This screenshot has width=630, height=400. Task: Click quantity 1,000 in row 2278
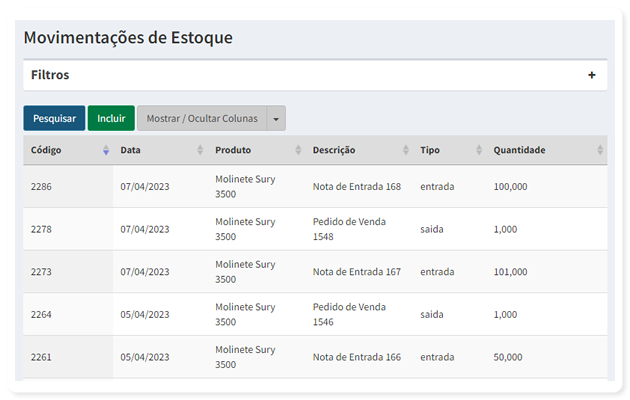[505, 229]
